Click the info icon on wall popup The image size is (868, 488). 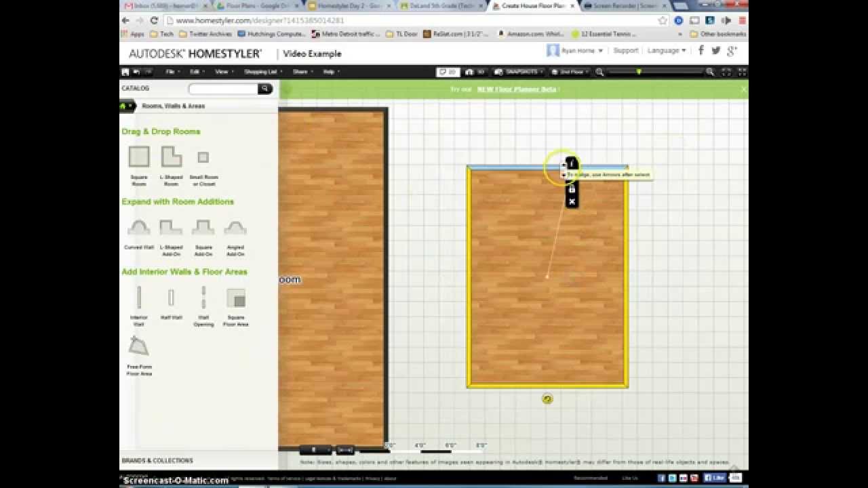tap(572, 163)
